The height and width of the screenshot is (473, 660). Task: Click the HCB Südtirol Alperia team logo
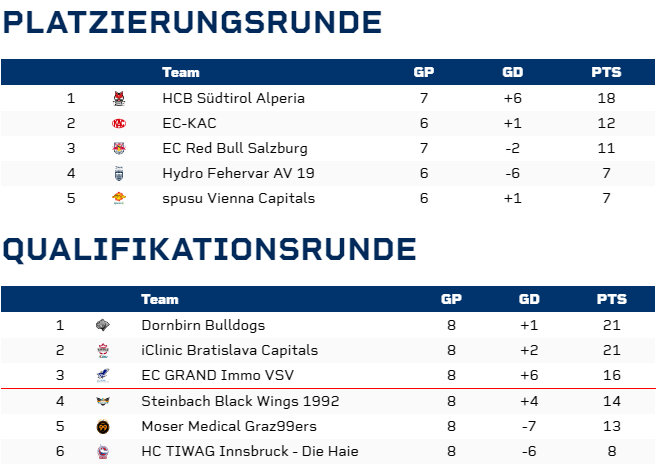point(119,98)
